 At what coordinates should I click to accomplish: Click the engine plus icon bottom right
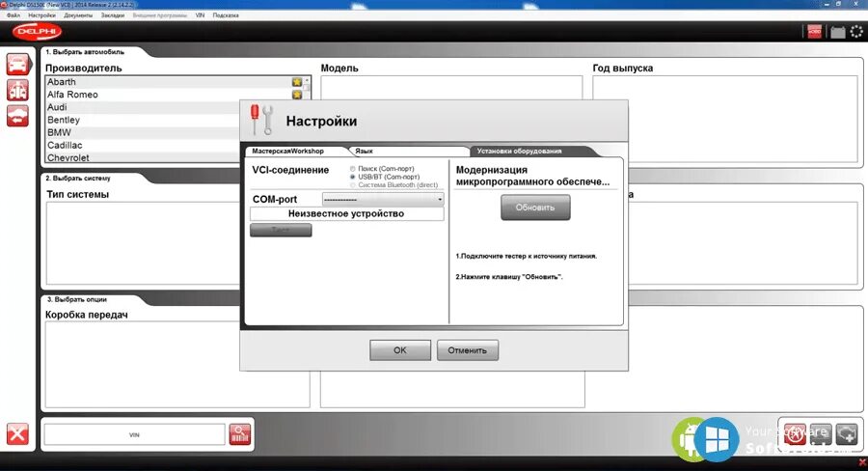[847, 434]
